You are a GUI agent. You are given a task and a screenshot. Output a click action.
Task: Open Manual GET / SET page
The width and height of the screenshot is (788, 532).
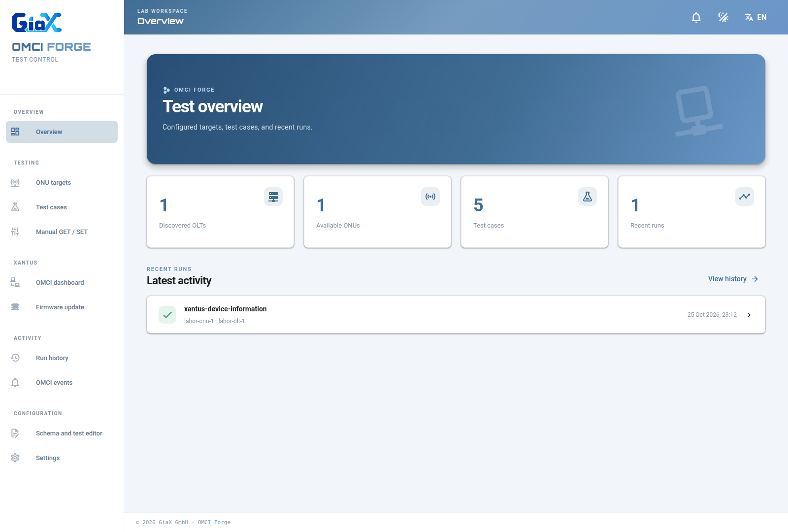(x=62, y=232)
